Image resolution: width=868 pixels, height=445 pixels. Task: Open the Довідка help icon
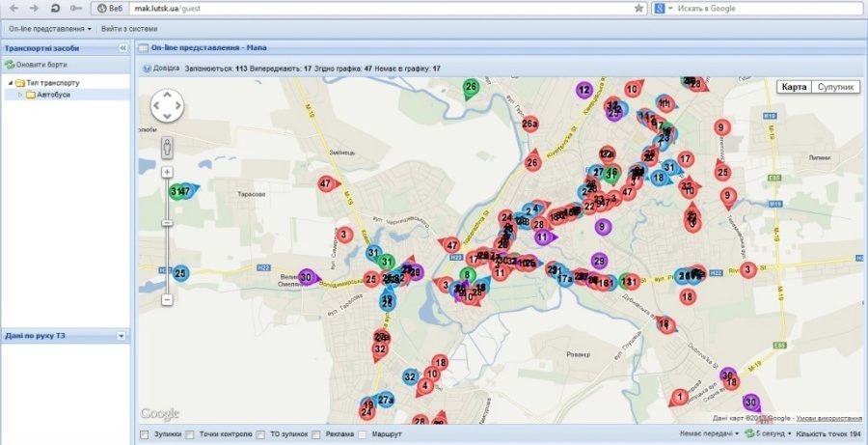[148, 69]
